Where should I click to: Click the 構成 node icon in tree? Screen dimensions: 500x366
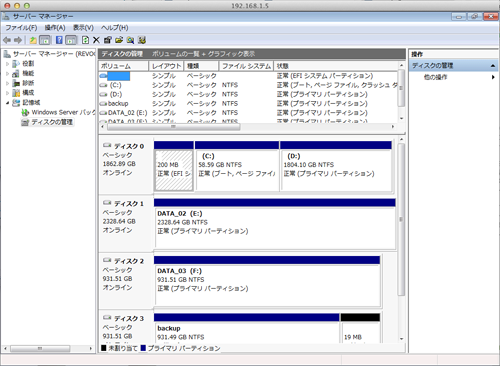(x=16, y=93)
